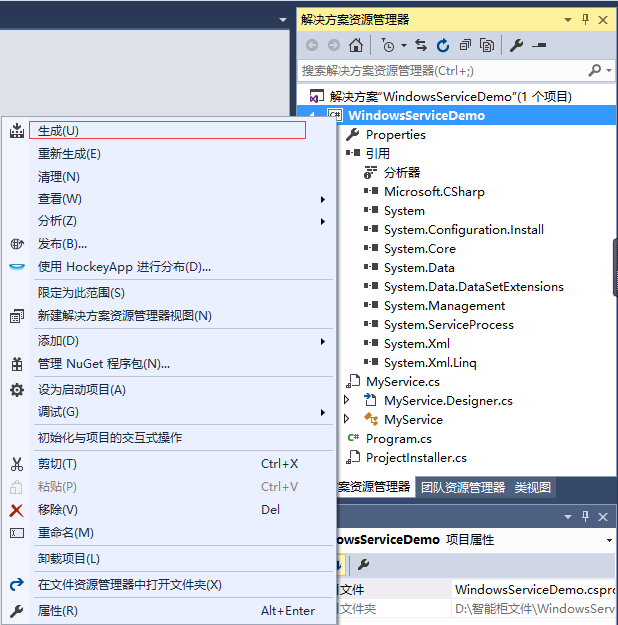Click the Collapse All icon in Solution Explorer
The height and width of the screenshot is (625, 618).
click(464, 45)
